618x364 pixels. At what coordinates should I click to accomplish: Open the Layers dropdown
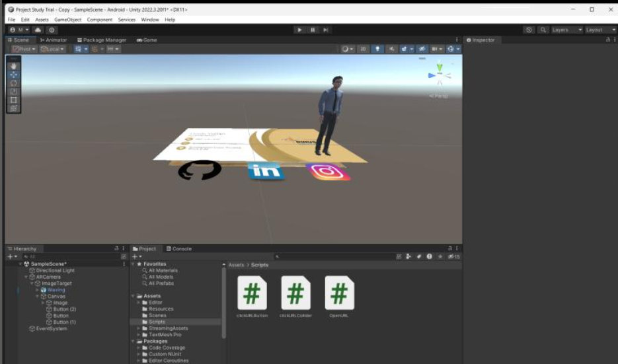click(x=567, y=30)
